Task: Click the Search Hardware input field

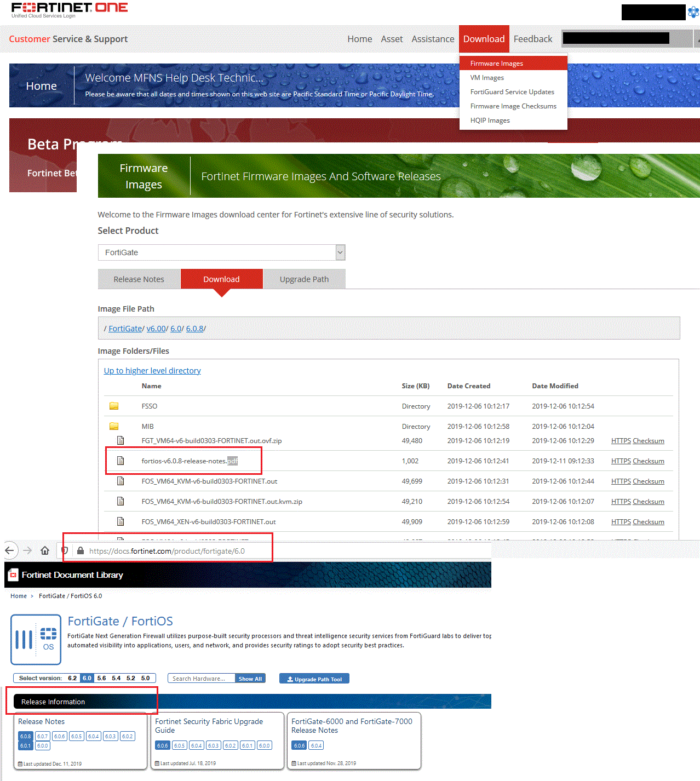Action: pyautogui.click(x=201, y=679)
